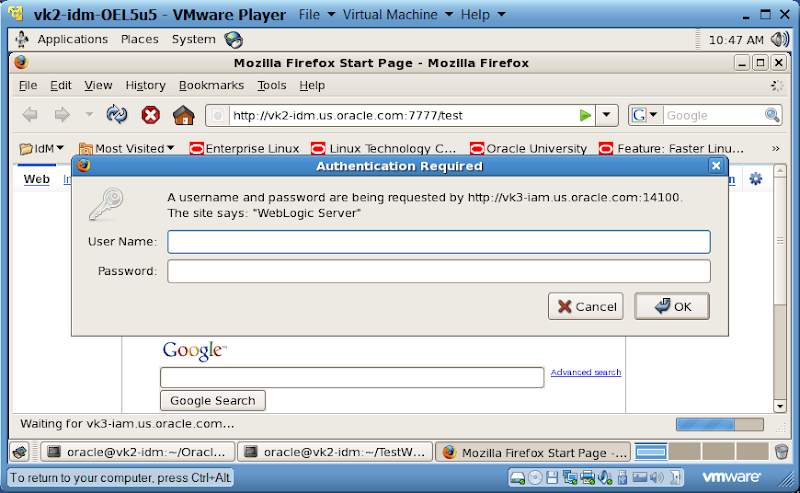Confirm authentication with OK
Screen dimensions: 800x493
[x=672, y=306]
